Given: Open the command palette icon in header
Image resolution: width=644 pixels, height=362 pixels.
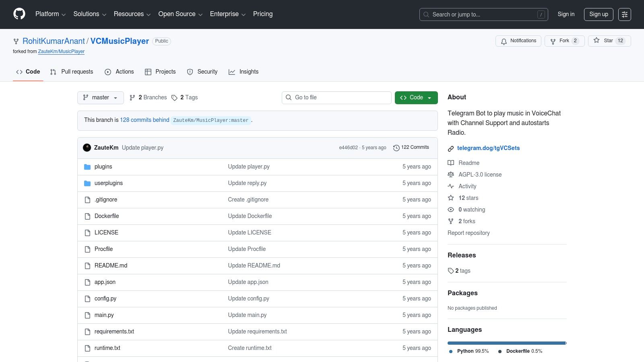Looking at the screenshot, I should pos(625,14).
